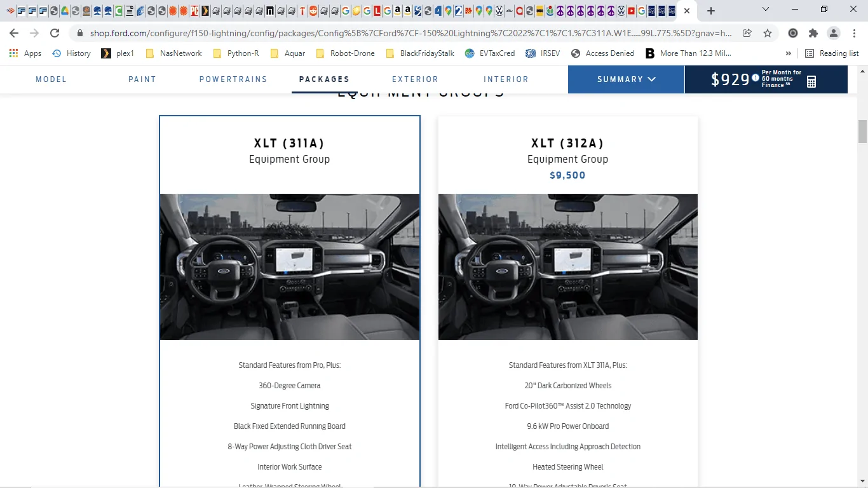Switch to the Powertrains tab

click(233, 79)
